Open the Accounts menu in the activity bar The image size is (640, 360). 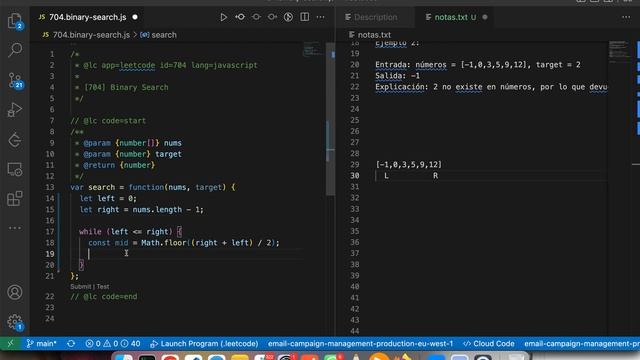coord(15,292)
